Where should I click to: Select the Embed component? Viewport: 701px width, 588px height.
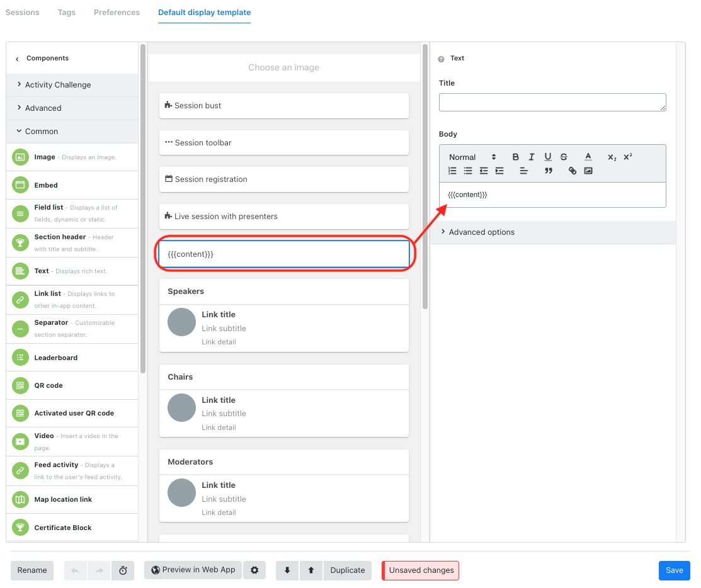tap(72, 185)
